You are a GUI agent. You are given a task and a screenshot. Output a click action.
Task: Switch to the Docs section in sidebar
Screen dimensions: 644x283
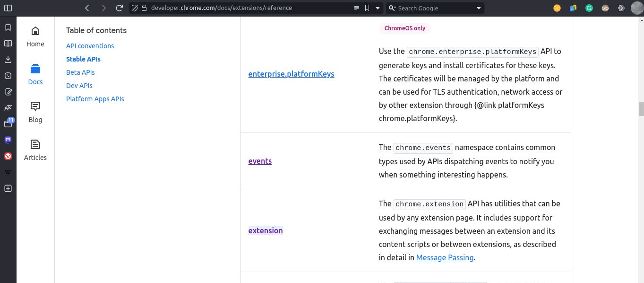click(x=35, y=73)
